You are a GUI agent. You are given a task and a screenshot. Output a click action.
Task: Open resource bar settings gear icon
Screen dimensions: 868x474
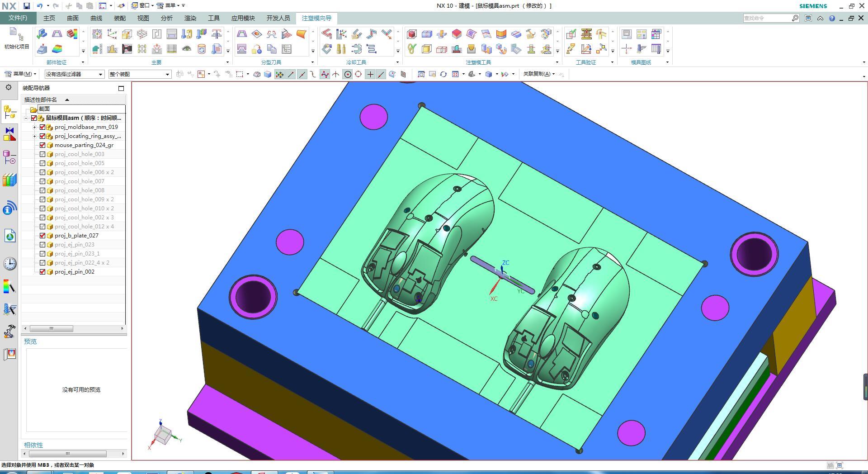point(9,87)
